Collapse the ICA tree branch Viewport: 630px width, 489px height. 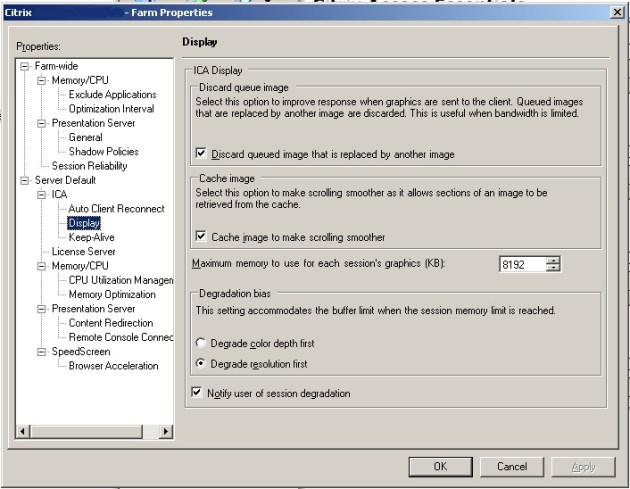(x=41, y=194)
